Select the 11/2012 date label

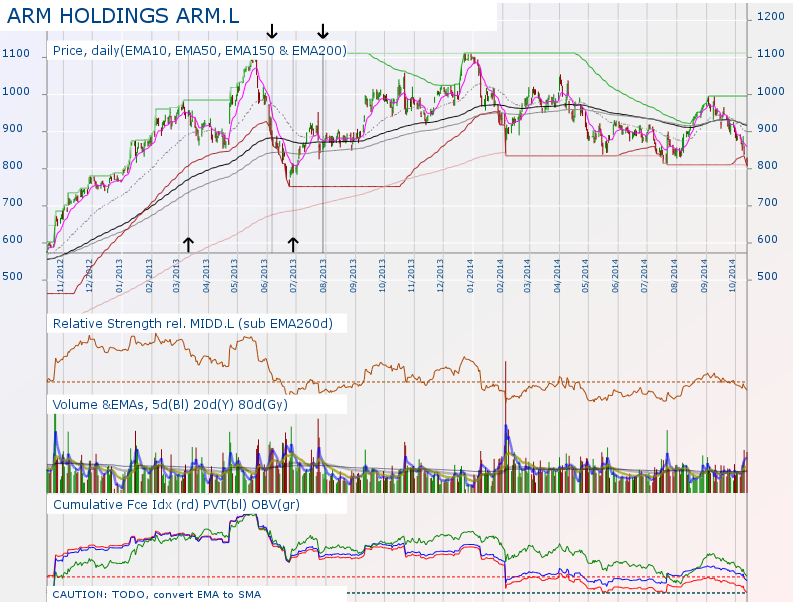(x=60, y=276)
